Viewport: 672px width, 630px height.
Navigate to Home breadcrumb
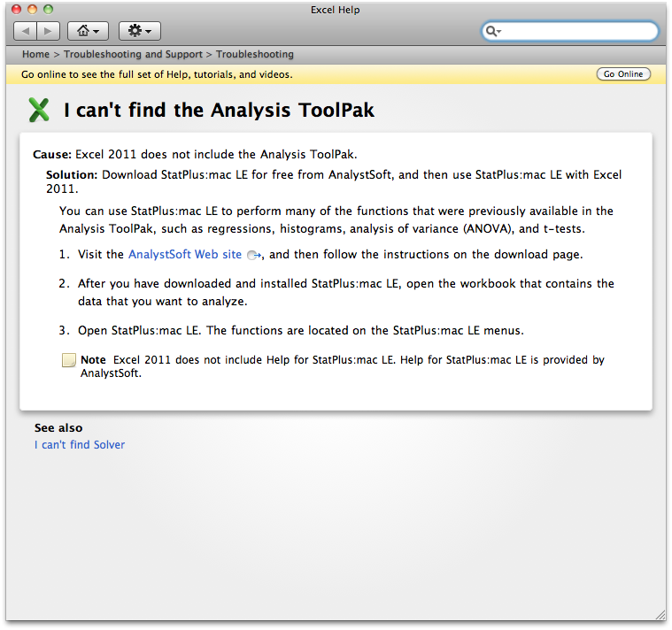pyautogui.click(x=36, y=54)
